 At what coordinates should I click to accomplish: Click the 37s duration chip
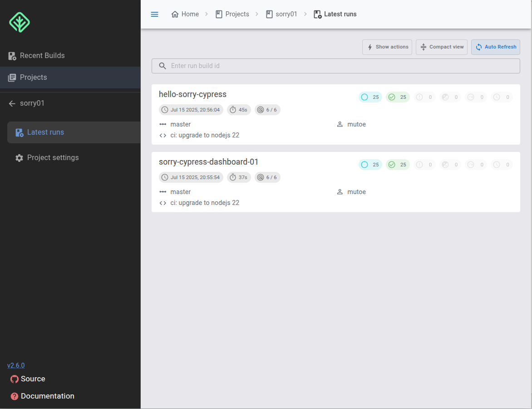click(x=239, y=177)
